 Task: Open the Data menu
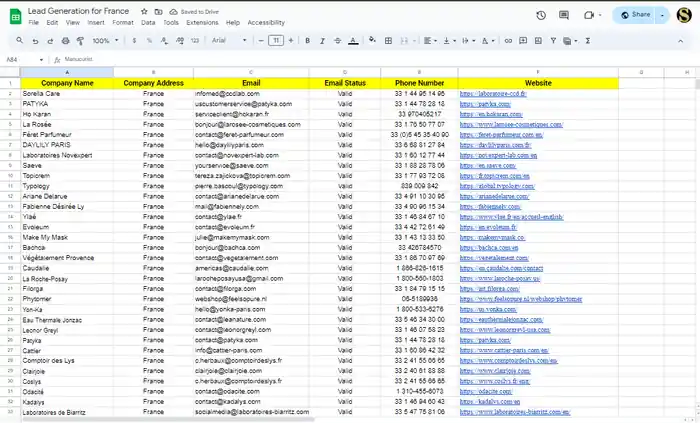pyautogui.click(x=148, y=22)
